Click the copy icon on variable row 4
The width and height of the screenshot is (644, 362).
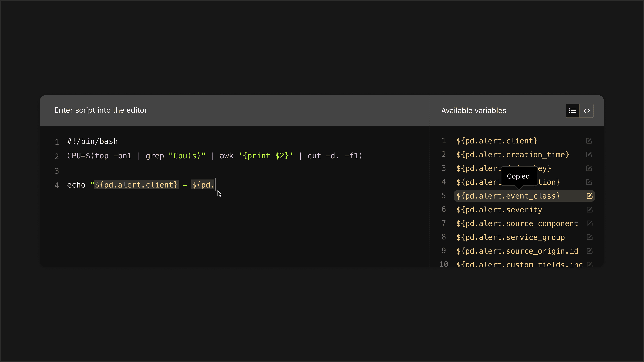589,182
